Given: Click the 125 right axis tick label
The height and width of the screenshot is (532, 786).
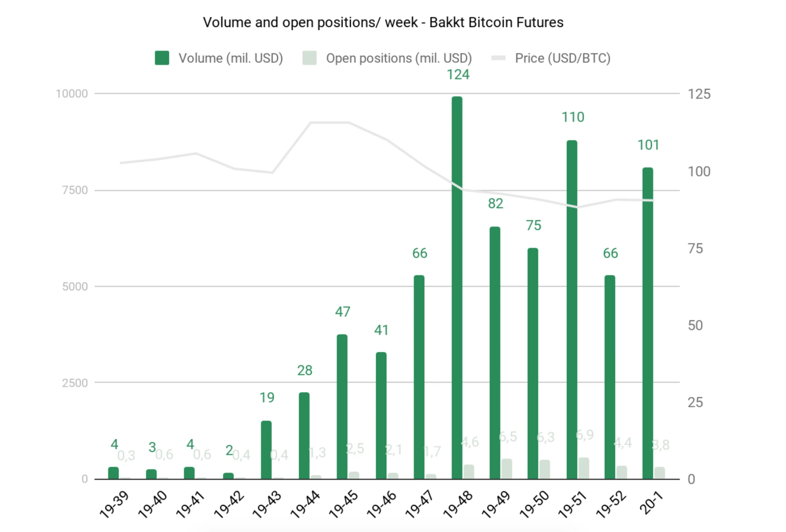Looking at the screenshot, I should [x=699, y=94].
